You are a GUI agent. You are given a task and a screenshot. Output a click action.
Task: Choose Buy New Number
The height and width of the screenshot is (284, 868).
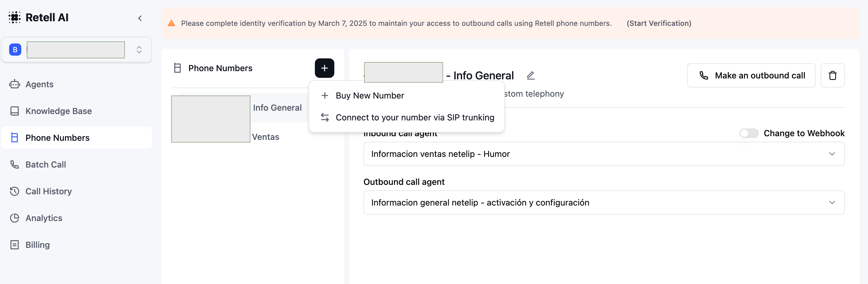tap(406, 95)
